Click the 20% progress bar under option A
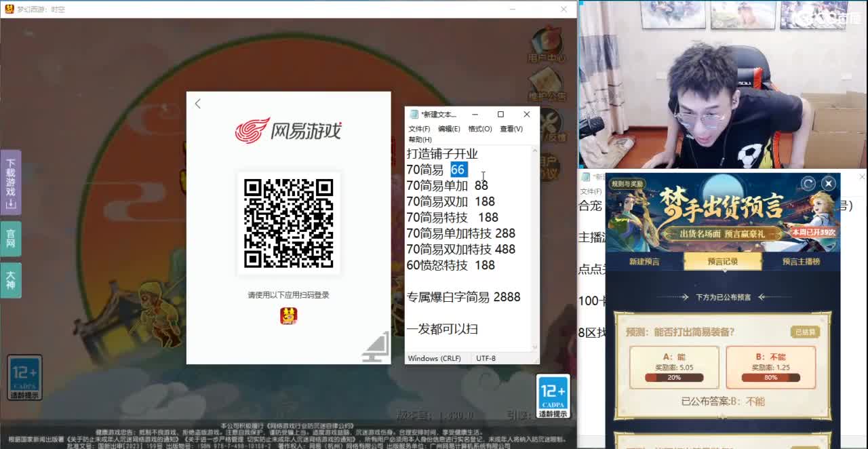 (x=674, y=378)
